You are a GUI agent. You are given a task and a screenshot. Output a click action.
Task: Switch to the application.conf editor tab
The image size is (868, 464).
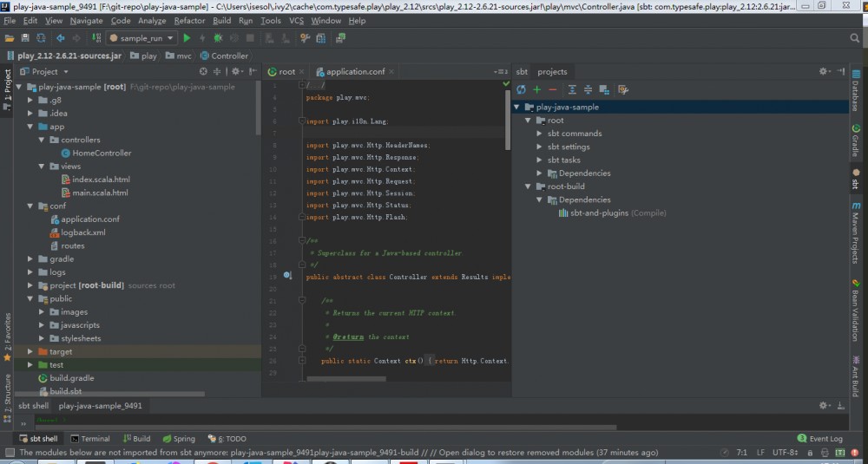pyautogui.click(x=355, y=72)
